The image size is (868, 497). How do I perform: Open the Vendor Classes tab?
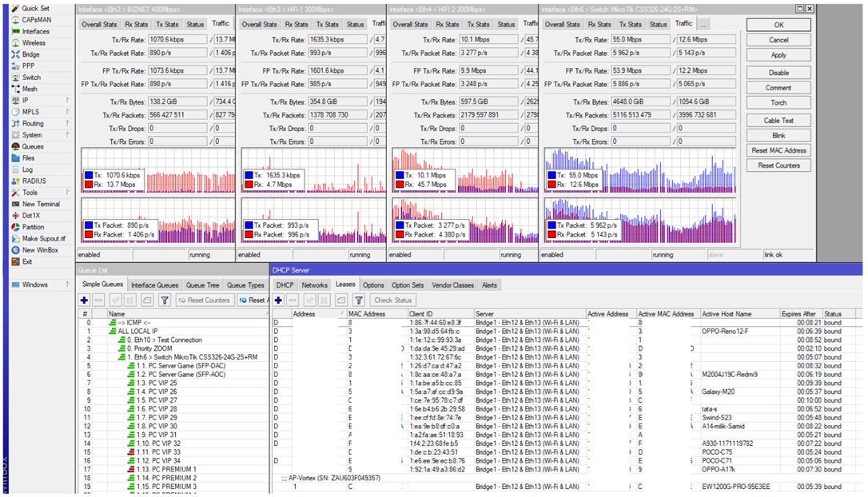pyautogui.click(x=453, y=285)
